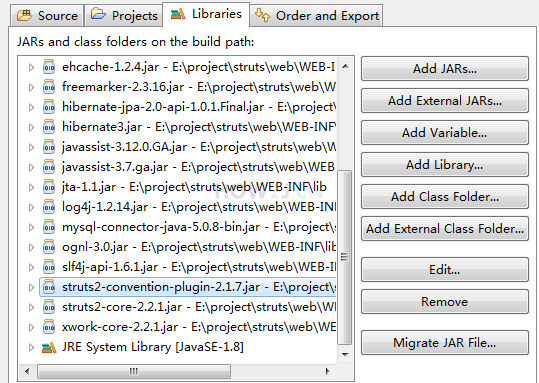Click the vertical scrollbar down arrow
Screen dimensions: 539x383
345,354
